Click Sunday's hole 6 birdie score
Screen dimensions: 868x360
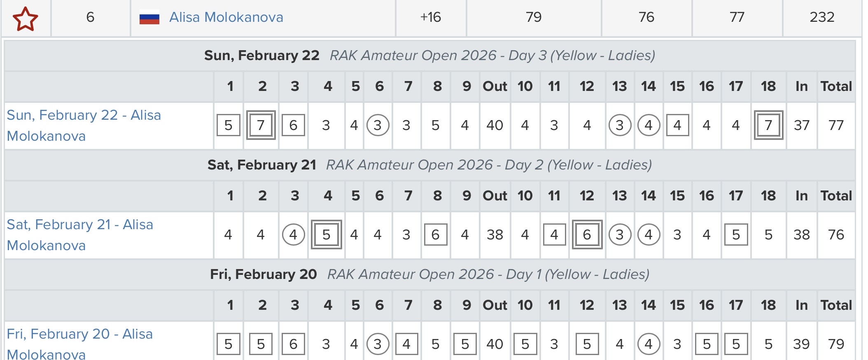tap(378, 125)
